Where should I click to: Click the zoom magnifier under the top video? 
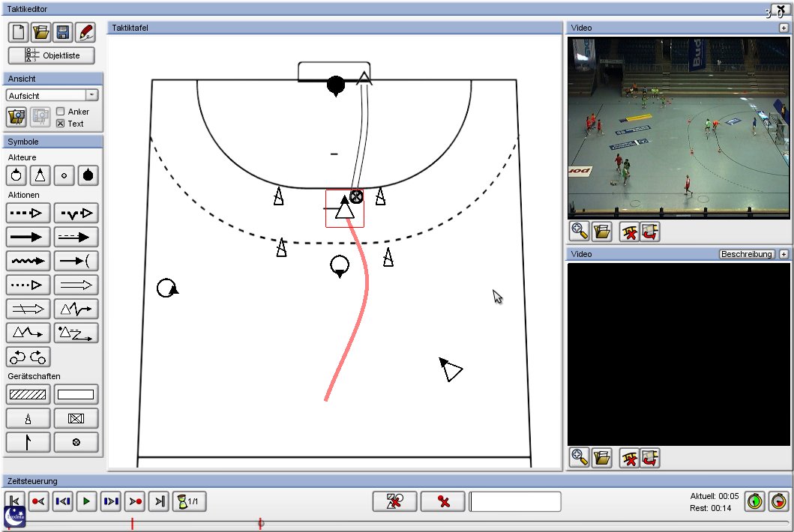point(579,232)
